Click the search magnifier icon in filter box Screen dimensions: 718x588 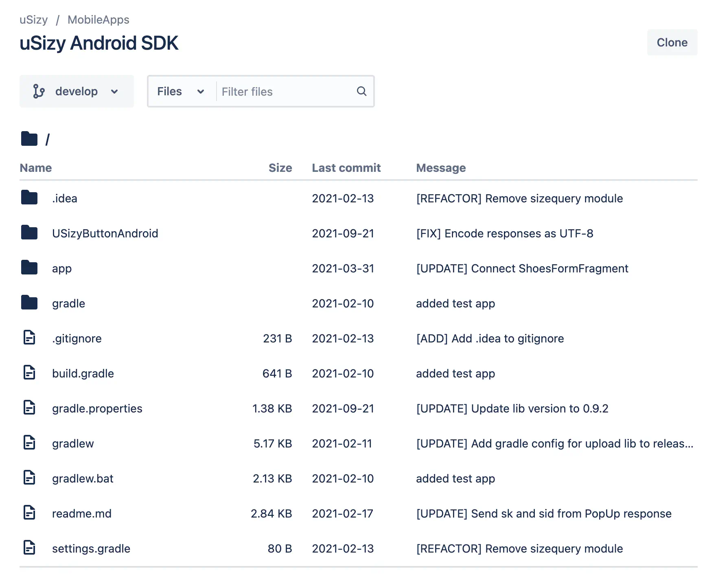click(x=361, y=91)
